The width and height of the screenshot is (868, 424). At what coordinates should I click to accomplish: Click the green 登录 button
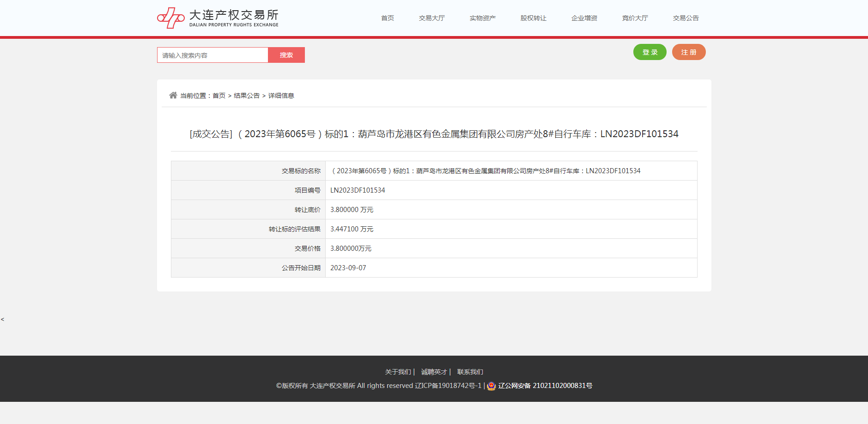pos(650,52)
